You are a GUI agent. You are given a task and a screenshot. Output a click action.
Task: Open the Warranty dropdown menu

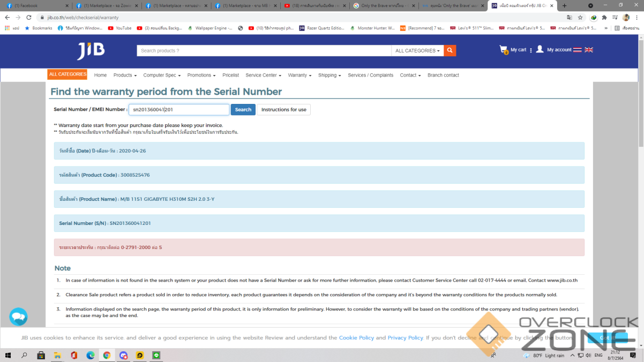(x=299, y=76)
